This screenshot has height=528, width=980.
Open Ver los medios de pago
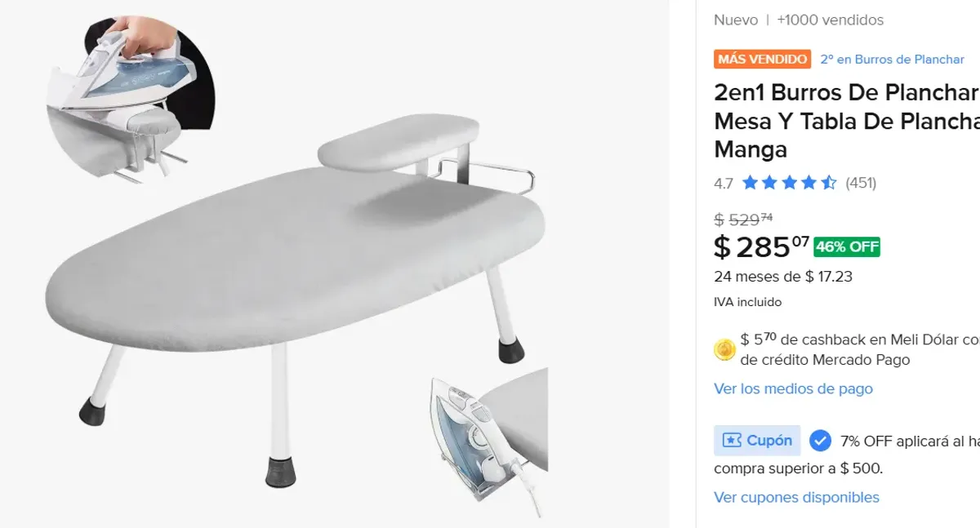click(793, 388)
